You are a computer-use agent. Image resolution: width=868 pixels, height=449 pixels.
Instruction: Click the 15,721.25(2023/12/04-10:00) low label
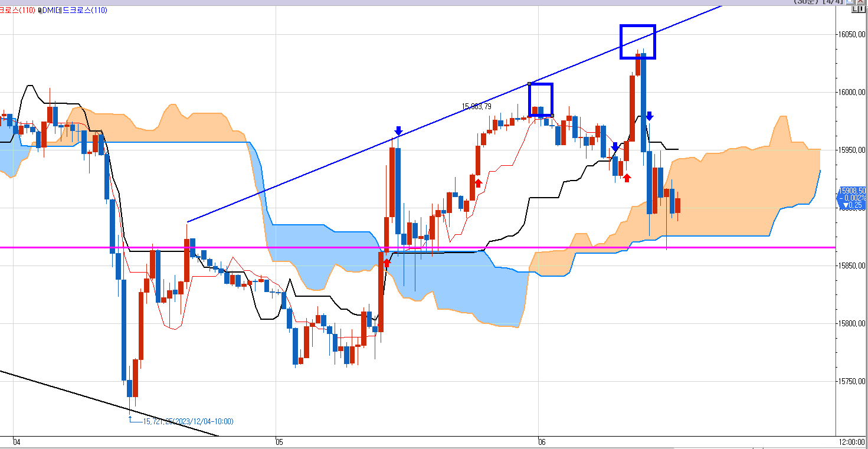click(189, 421)
